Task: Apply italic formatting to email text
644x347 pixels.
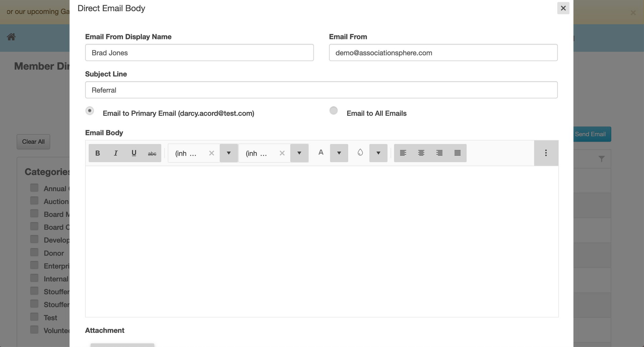Action: (x=116, y=153)
